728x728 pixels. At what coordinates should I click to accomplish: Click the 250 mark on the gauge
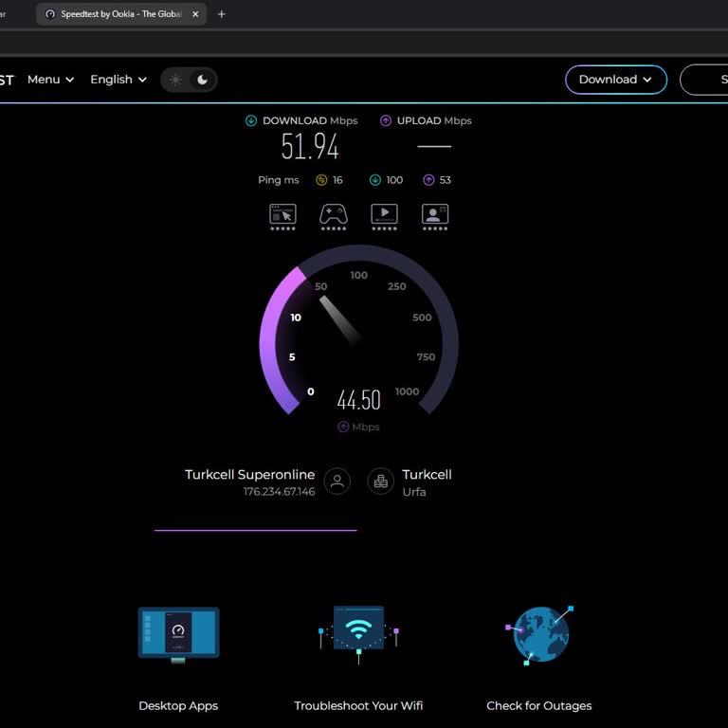click(x=397, y=286)
